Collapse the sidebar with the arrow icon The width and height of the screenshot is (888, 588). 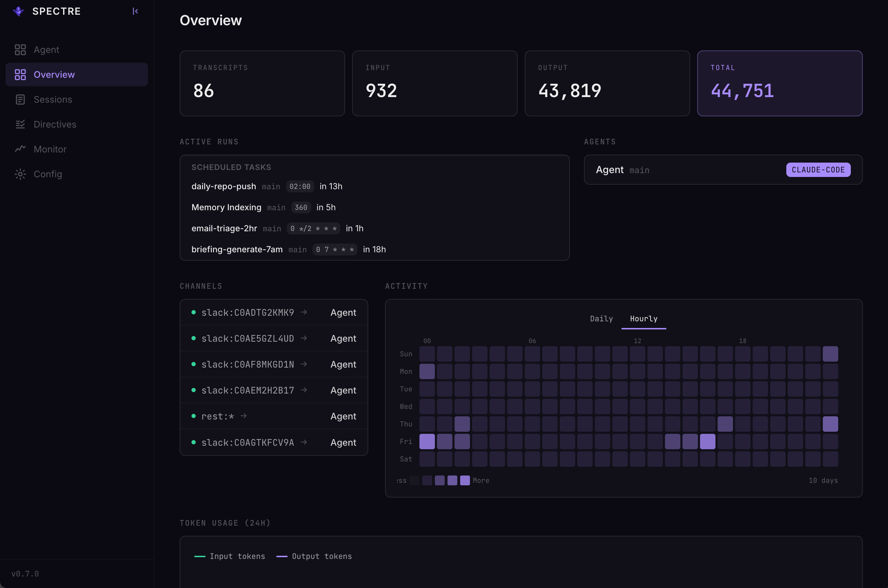point(135,11)
